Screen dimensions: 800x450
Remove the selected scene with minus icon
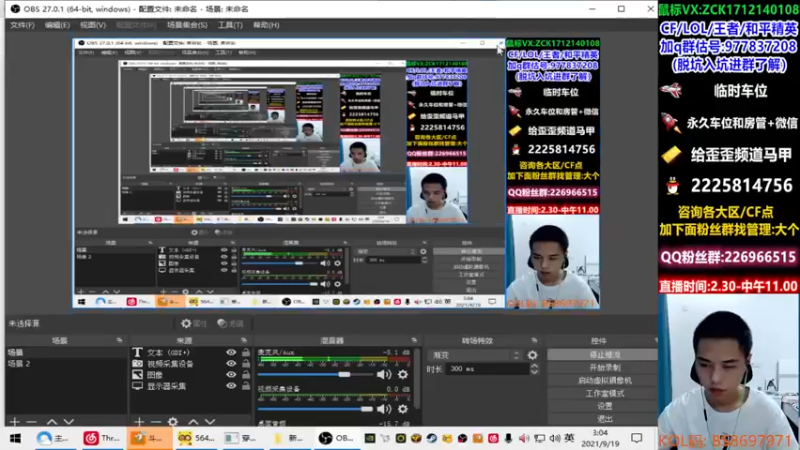(32, 421)
